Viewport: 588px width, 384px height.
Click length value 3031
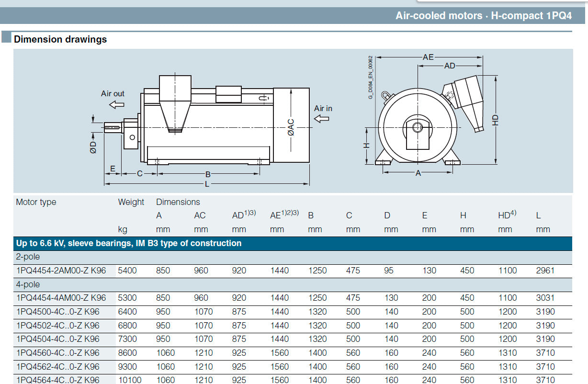[x=545, y=298]
